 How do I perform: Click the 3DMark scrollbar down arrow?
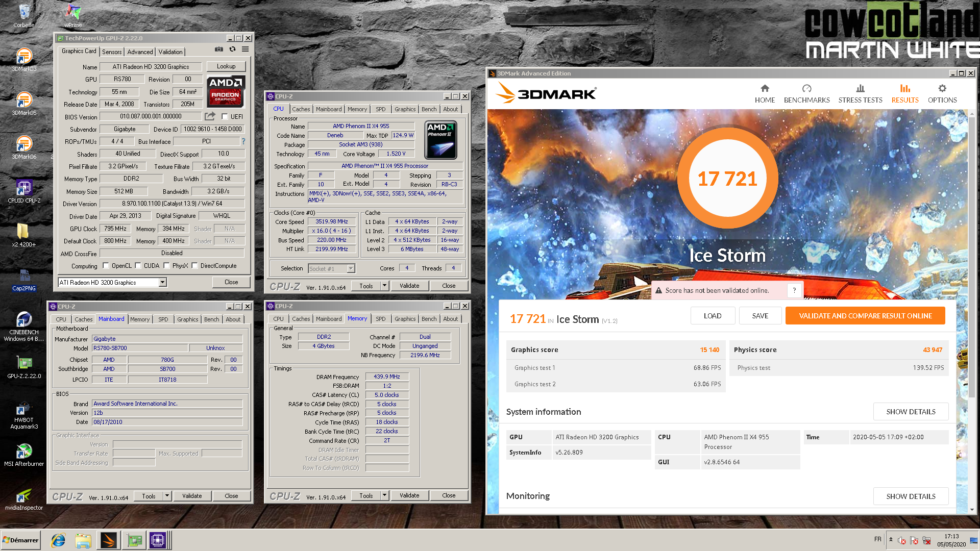point(972,509)
